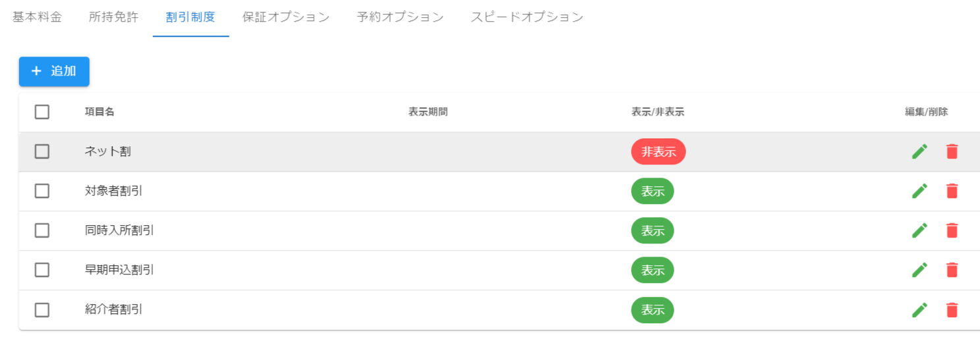Go to the スピードオプション tab
The height and width of the screenshot is (337, 980).
coord(527,17)
